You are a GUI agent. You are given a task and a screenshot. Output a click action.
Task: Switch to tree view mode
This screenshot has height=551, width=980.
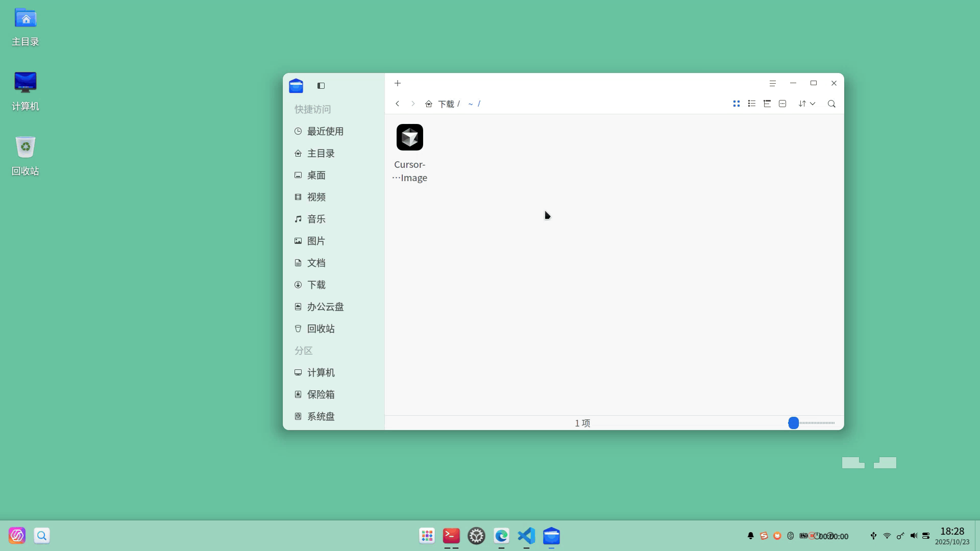coord(767,104)
